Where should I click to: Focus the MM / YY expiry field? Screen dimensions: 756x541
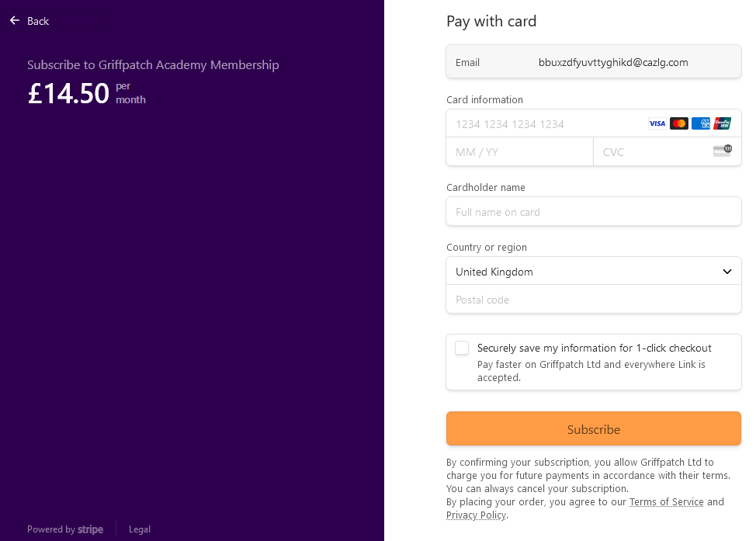click(520, 152)
